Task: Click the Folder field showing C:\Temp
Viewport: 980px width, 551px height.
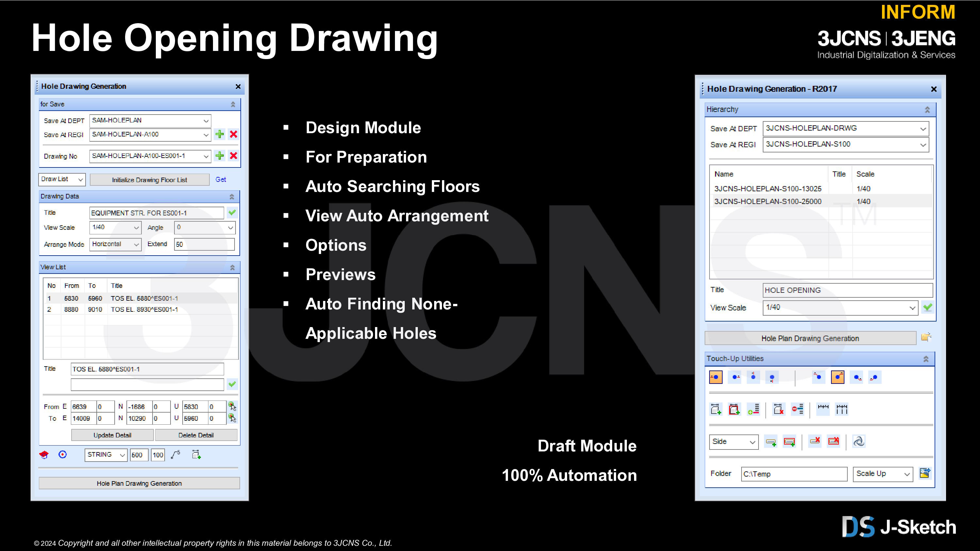Action: [794, 474]
